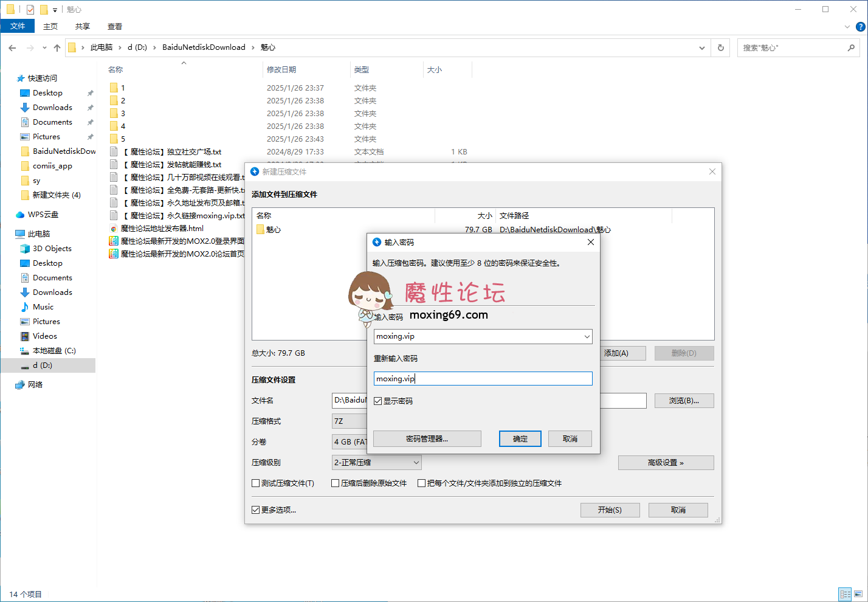Open the 新建文件夹 quick access icon
Viewport: 868px width, 602px height.
point(44,9)
